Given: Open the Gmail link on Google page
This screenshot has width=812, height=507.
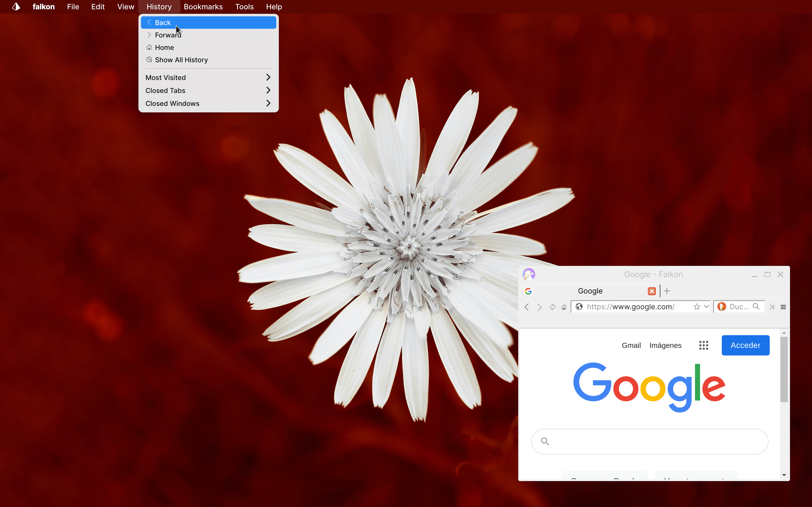Looking at the screenshot, I should [631, 345].
